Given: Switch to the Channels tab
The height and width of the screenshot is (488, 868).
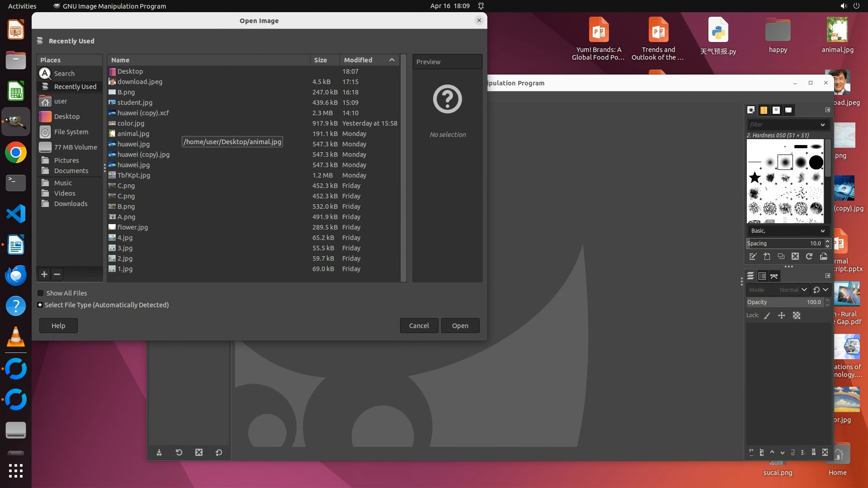Looking at the screenshot, I should tap(762, 276).
